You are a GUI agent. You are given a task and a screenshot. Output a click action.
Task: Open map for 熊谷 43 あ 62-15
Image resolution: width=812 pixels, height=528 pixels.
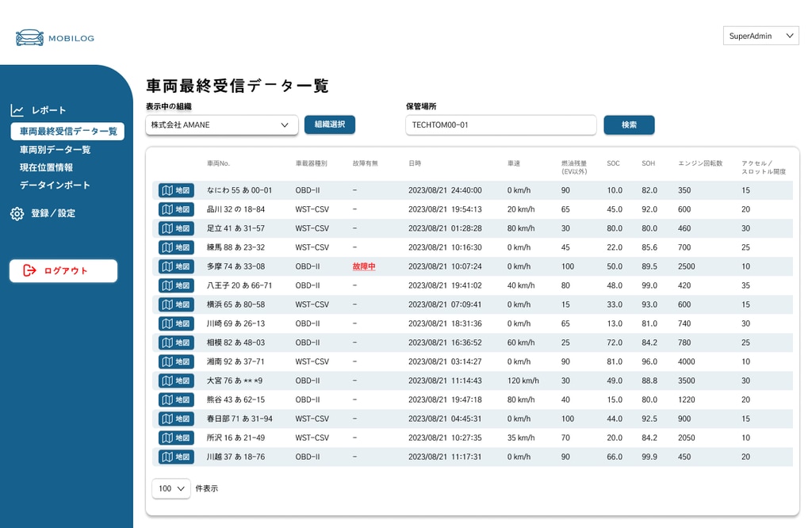point(176,400)
